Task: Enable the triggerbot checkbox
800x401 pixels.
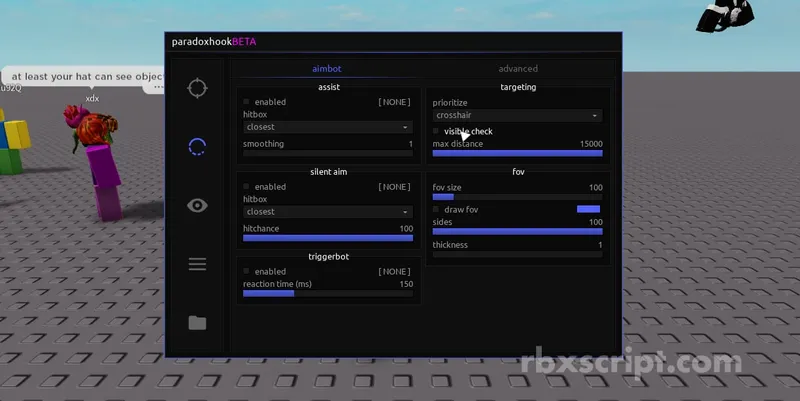Action: [246, 271]
